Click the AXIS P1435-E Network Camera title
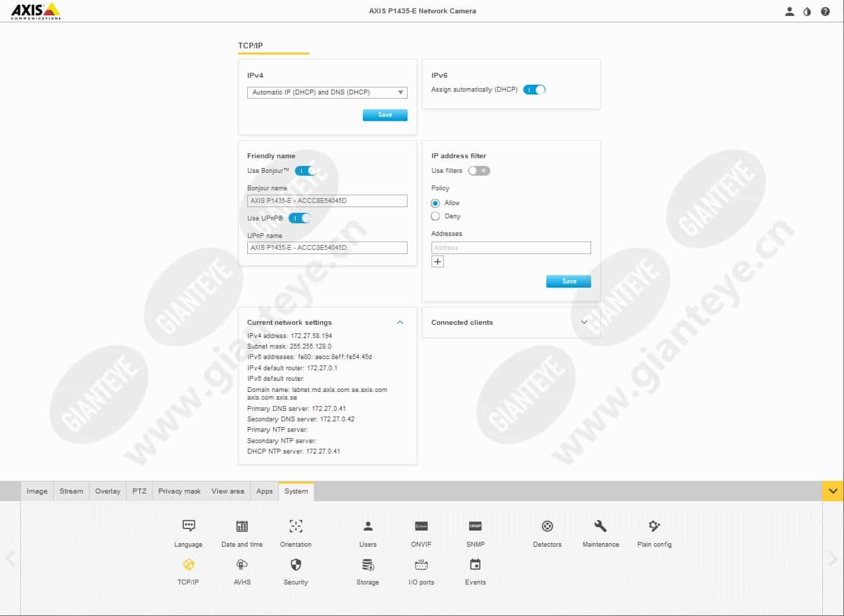Screen dimensions: 844x616 [422, 11]
